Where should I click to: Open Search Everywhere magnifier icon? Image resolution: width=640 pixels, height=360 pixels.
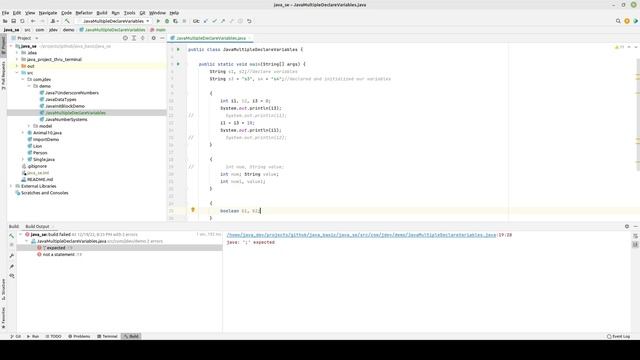click(618, 21)
